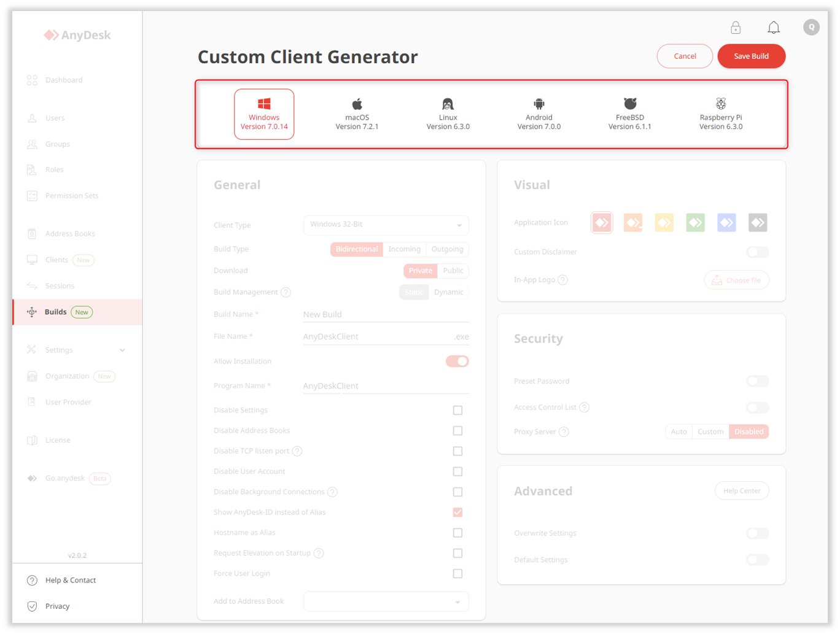Click the Address Books icon
Image resolution: width=840 pixels, height=634 pixels.
pyautogui.click(x=32, y=234)
